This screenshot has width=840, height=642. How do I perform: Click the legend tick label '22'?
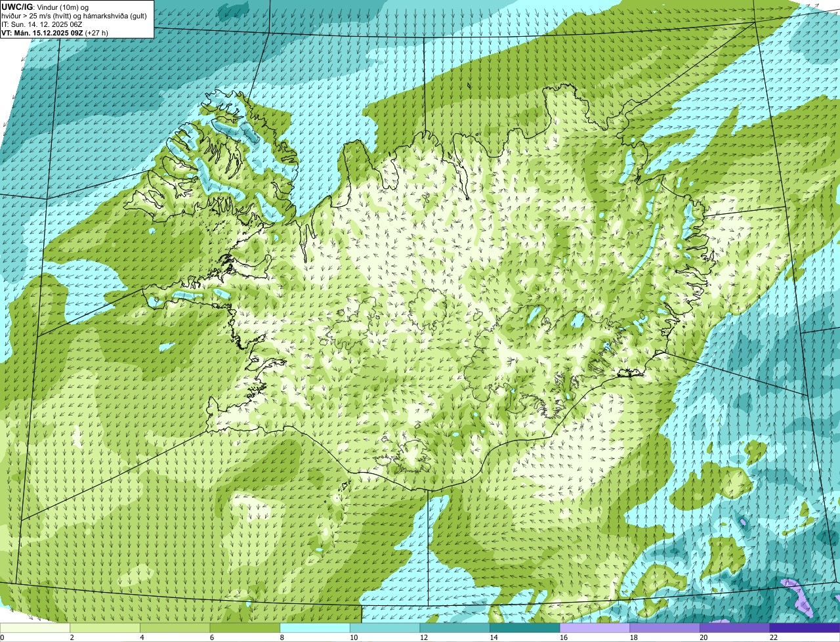pyautogui.click(x=773, y=637)
